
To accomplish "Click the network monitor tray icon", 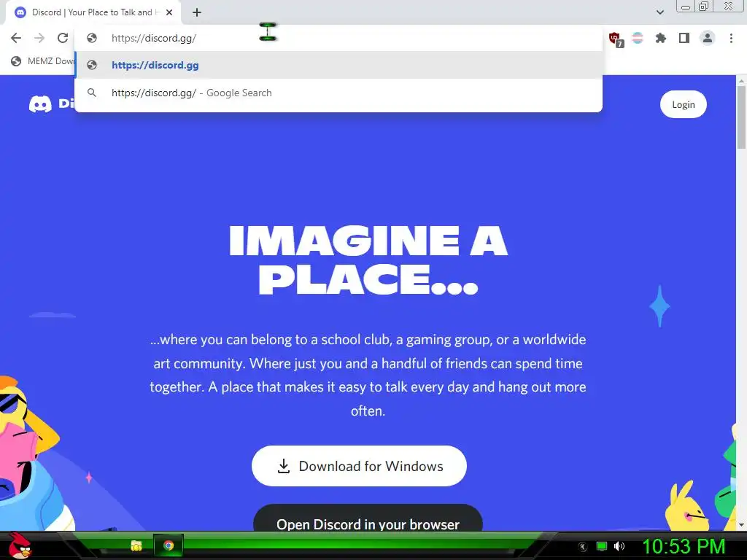I will coord(602,546).
